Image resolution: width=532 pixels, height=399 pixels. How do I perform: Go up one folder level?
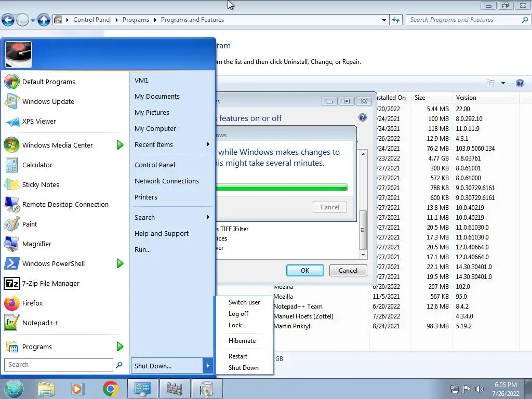click(x=44, y=20)
